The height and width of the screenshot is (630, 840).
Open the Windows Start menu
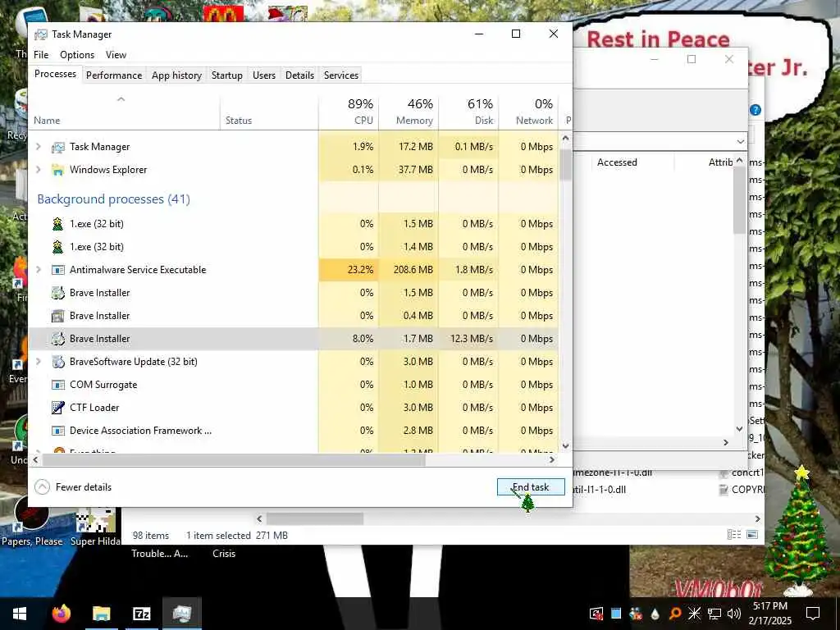coord(20,614)
